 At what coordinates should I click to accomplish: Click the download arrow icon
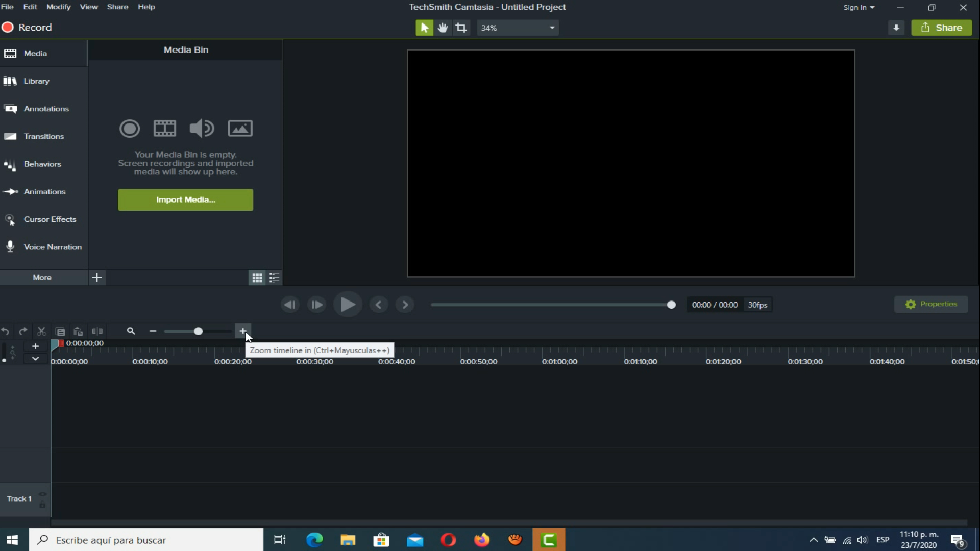pyautogui.click(x=896, y=28)
